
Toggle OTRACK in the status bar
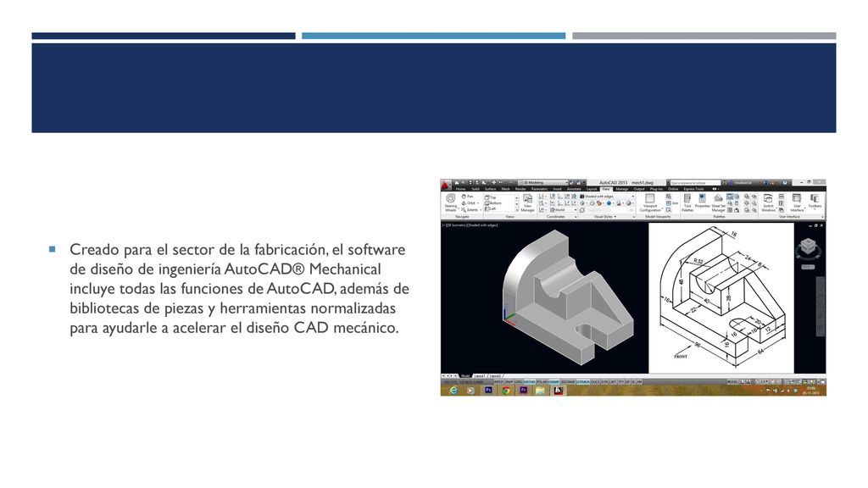[583, 382]
